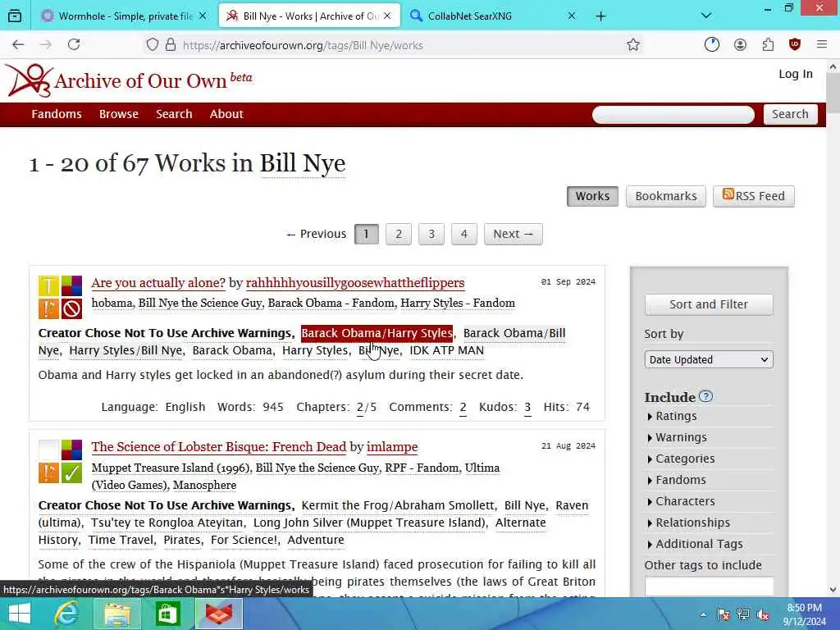Click the site Search button

point(790,114)
